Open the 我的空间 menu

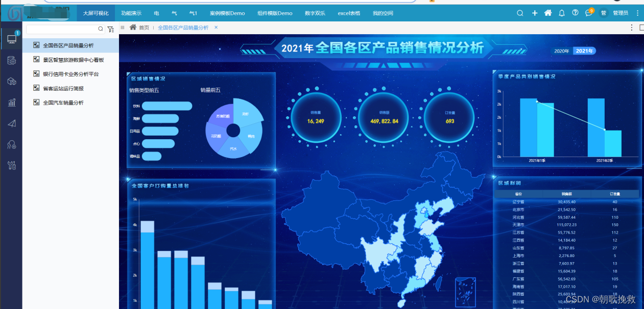[383, 13]
